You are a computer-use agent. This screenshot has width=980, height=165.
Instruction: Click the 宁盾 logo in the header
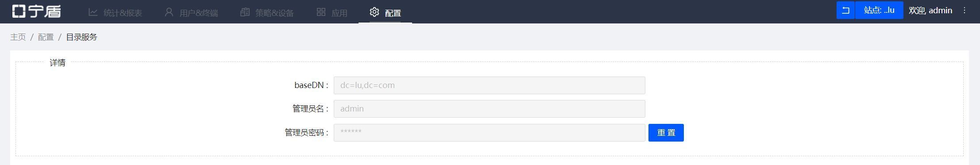(36, 11)
